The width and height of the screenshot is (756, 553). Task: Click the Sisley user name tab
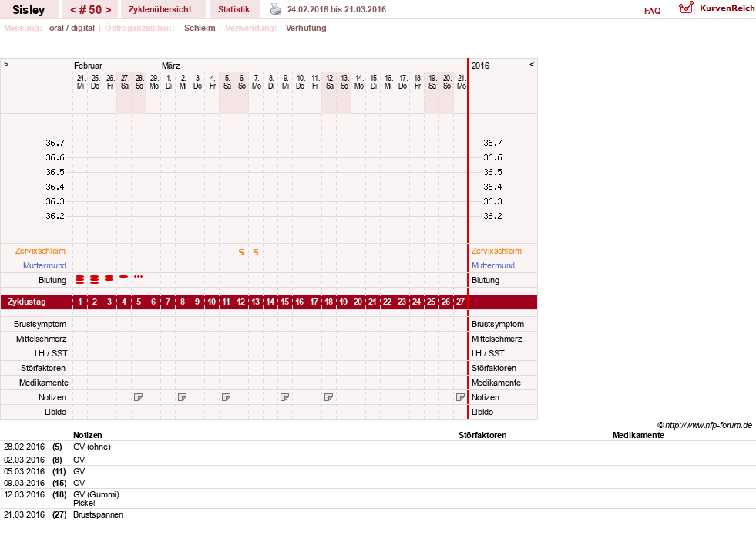click(29, 10)
